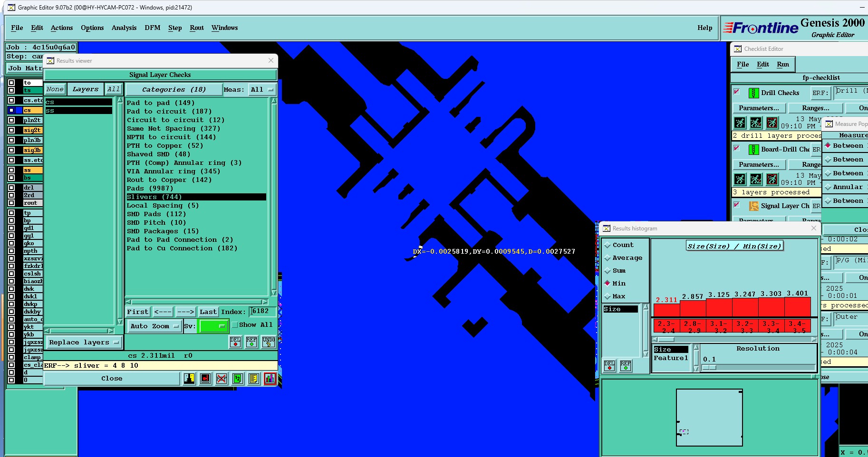Screen dimensions: 868x457
Task: Click the Results viewer window title icon
Action: pyautogui.click(x=50, y=61)
